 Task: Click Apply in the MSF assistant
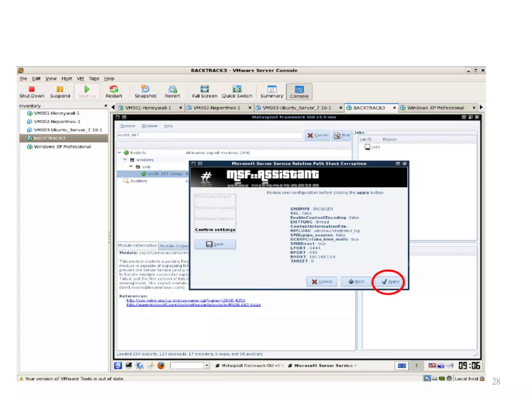(x=390, y=282)
